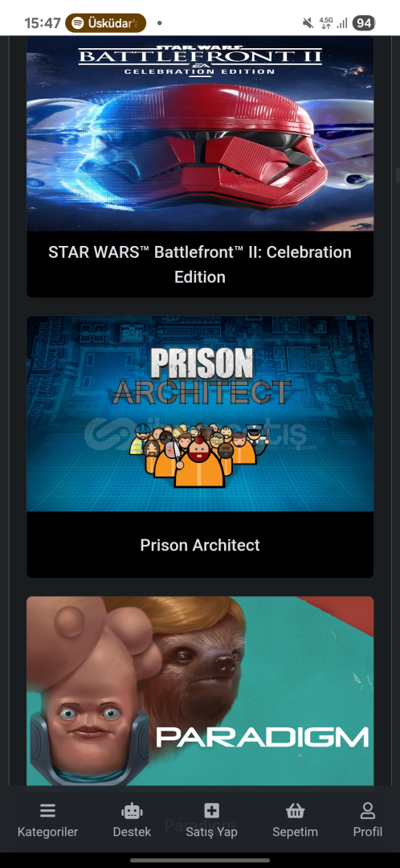Click the STAR WARS Battlefront II: Celebration Edition title
Image resolution: width=400 pixels, height=868 pixels.
[200, 264]
